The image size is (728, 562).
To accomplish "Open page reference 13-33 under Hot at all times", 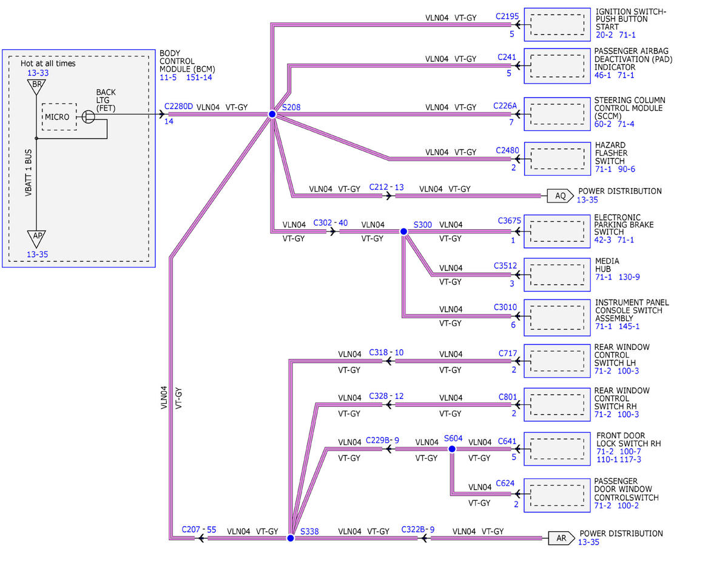I will click(x=38, y=73).
